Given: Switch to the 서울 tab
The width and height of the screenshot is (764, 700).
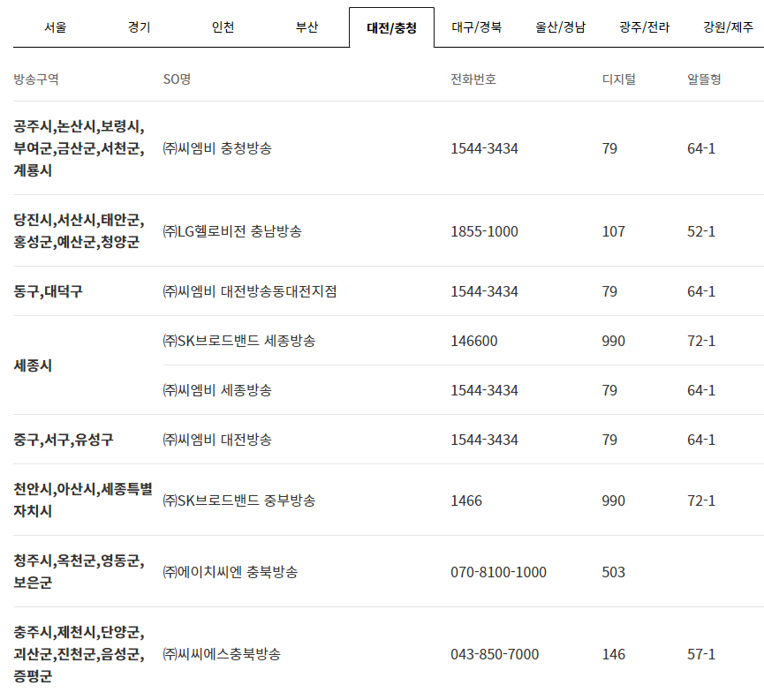Looking at the screenshot, I should [x=55, y=27].
